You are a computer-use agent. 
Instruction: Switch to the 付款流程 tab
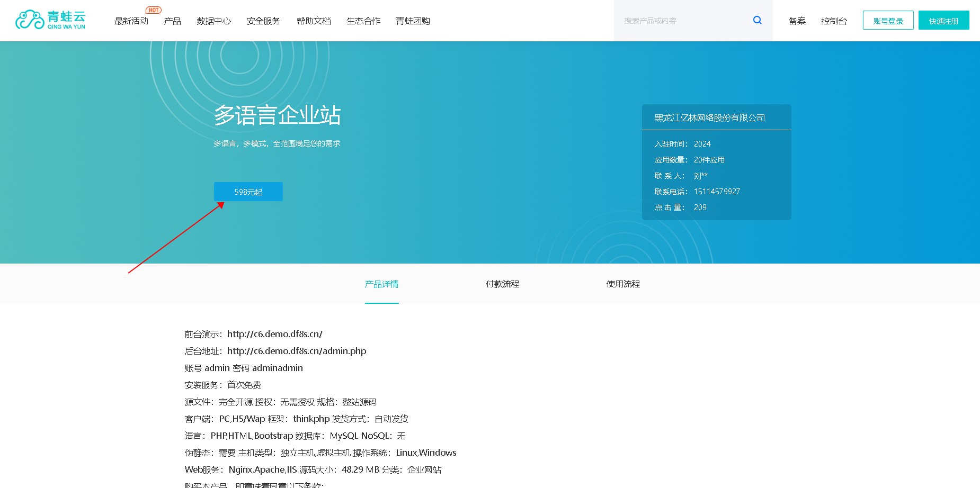click(x=503, y=284)
